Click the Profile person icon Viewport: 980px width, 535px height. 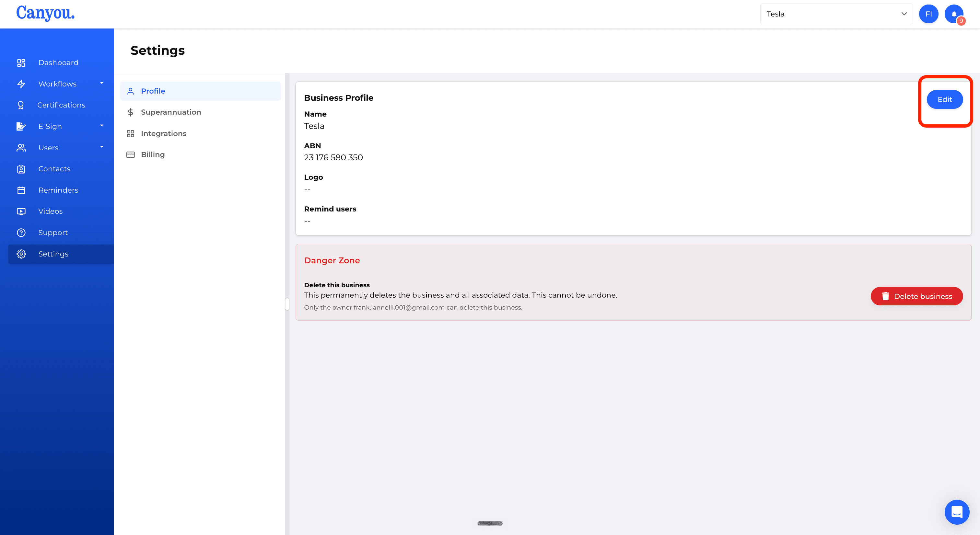pyautogui.click(x=131, y=91)
